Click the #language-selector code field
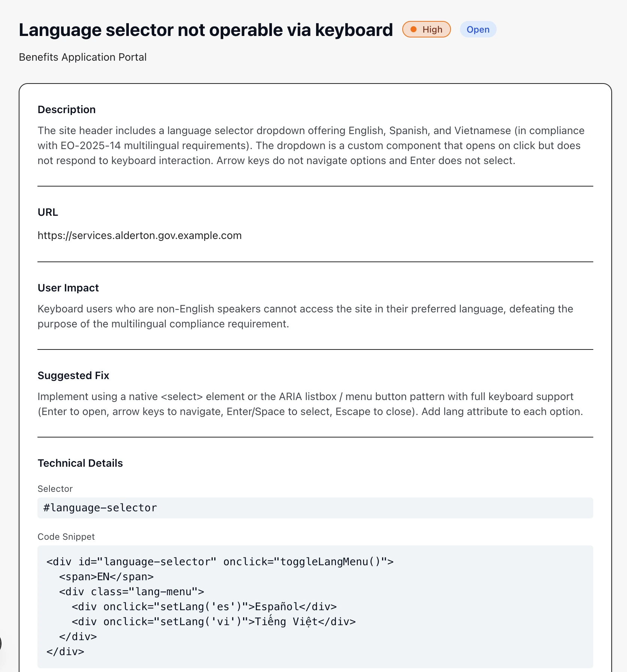627x672 pixels. click(x=315, y=508)
